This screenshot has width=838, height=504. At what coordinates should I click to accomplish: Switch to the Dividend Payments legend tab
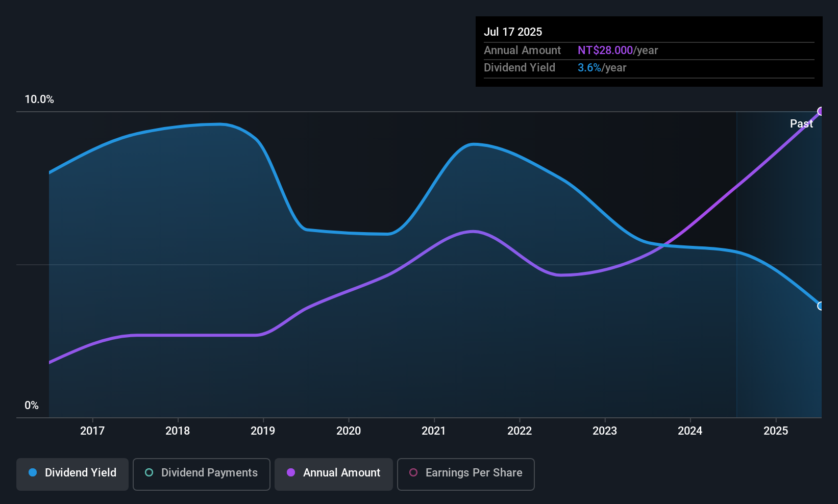tap(201, 473)
